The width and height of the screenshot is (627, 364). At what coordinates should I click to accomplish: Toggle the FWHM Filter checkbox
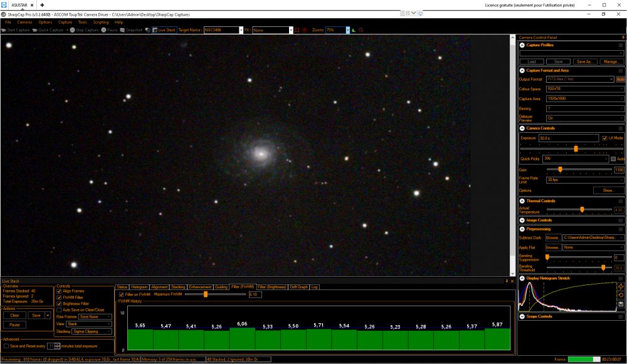59,297
